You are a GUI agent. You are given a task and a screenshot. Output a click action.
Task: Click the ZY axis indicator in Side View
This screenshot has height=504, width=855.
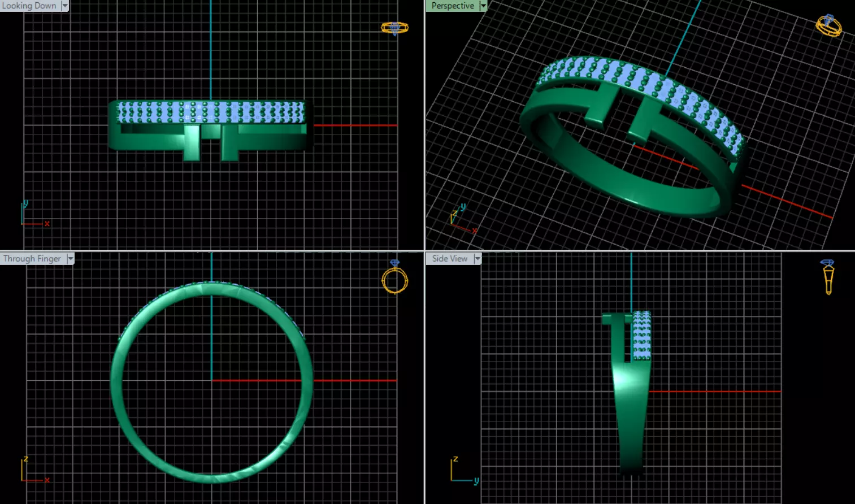pos(465,470)
